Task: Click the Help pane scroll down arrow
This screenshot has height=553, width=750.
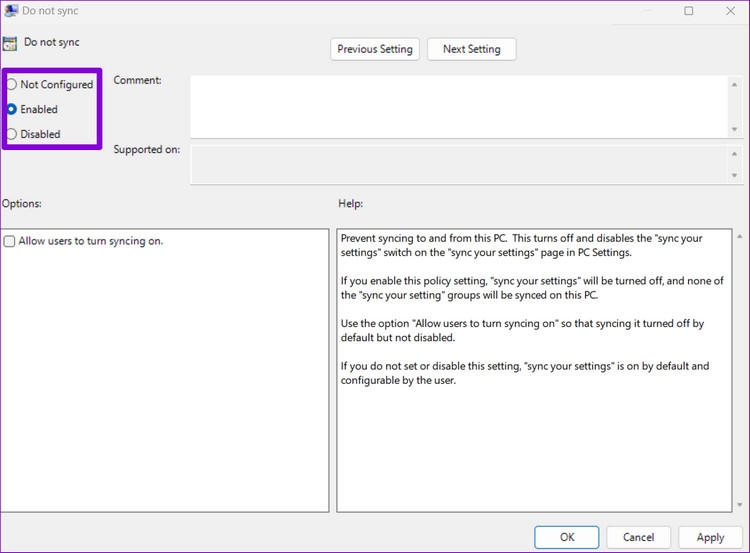Action: pos(740,505)
